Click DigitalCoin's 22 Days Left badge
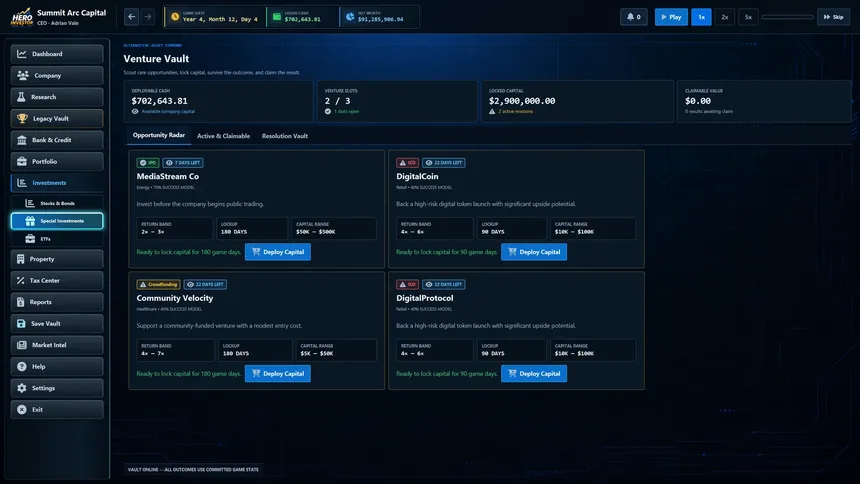 coord(444,162)
